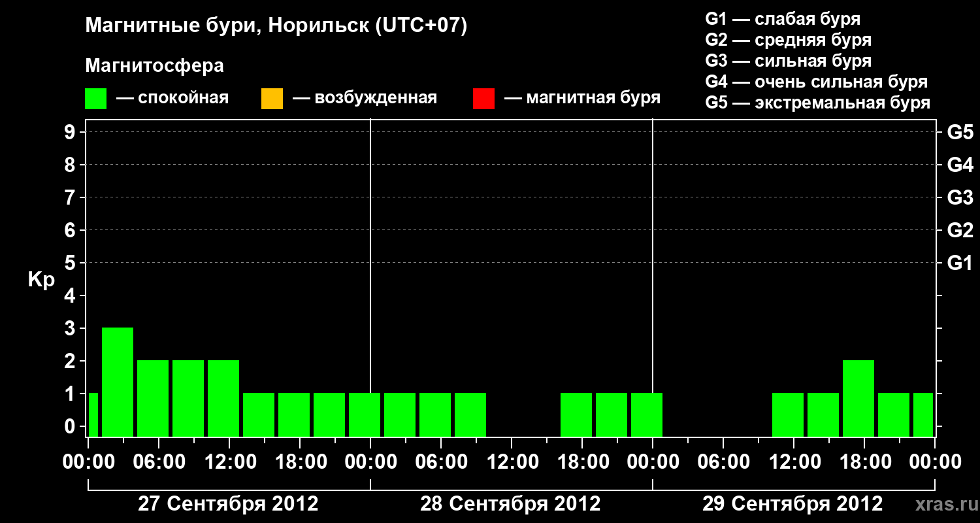
Task: Click the legend text '— магнитная буря'
Action: coord(583,99)
